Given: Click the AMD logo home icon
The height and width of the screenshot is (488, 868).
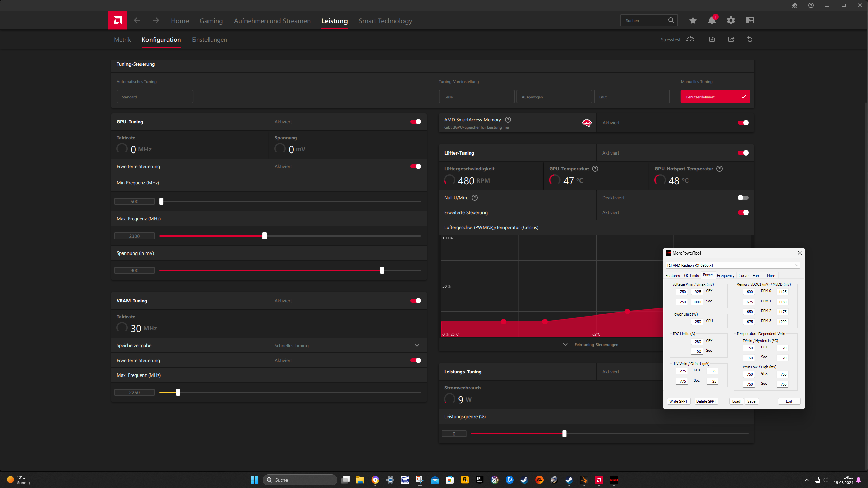Looking at the screenshot, I should [118, 20].
